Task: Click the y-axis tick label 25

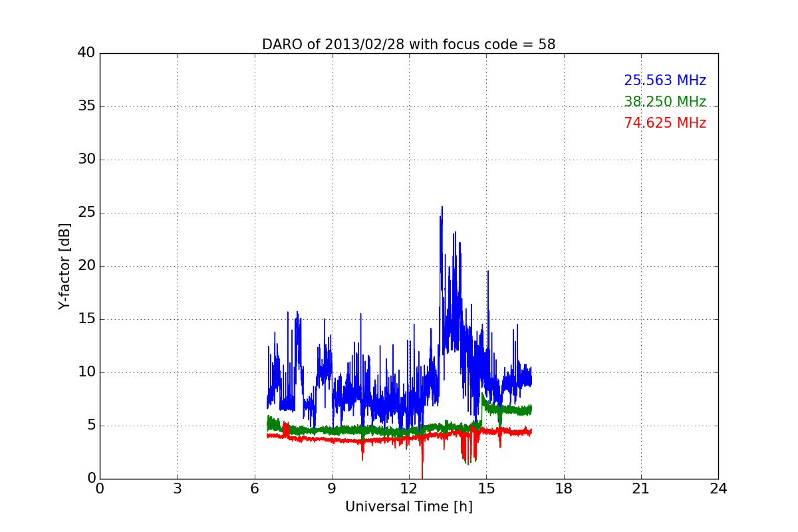Action: [x=86, y=213]
